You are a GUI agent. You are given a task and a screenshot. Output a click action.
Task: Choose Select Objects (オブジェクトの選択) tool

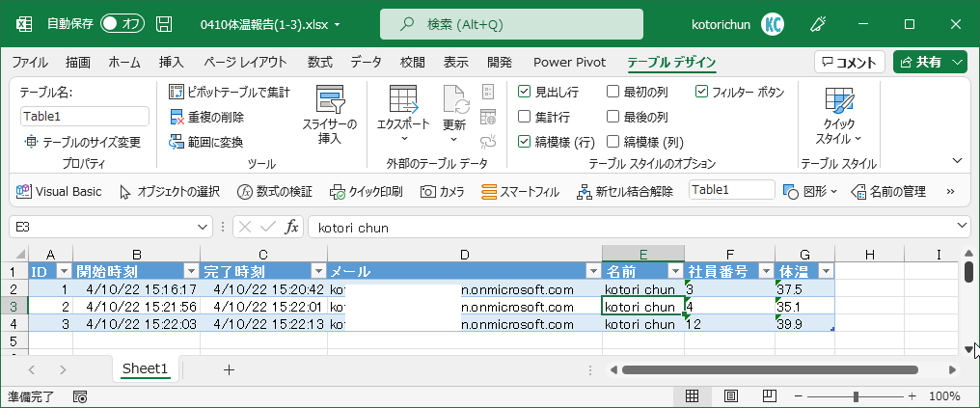click(x=170, y=191)
